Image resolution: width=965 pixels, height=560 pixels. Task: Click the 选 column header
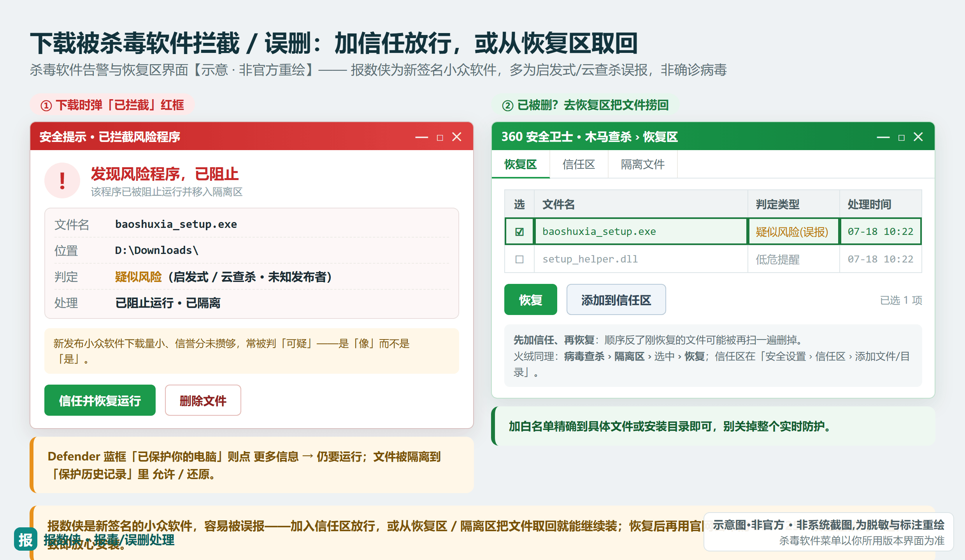click(x=519, y=204)
